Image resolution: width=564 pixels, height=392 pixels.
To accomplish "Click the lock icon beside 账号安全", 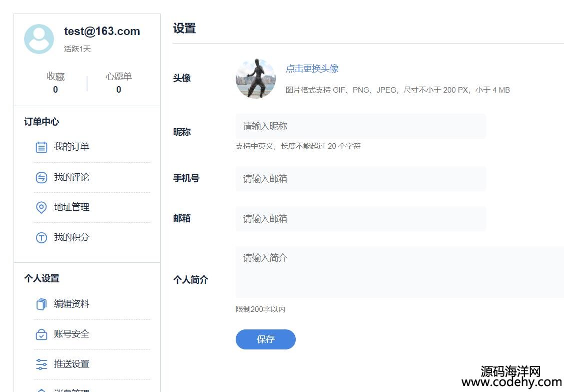I will [x=42, y=334].
